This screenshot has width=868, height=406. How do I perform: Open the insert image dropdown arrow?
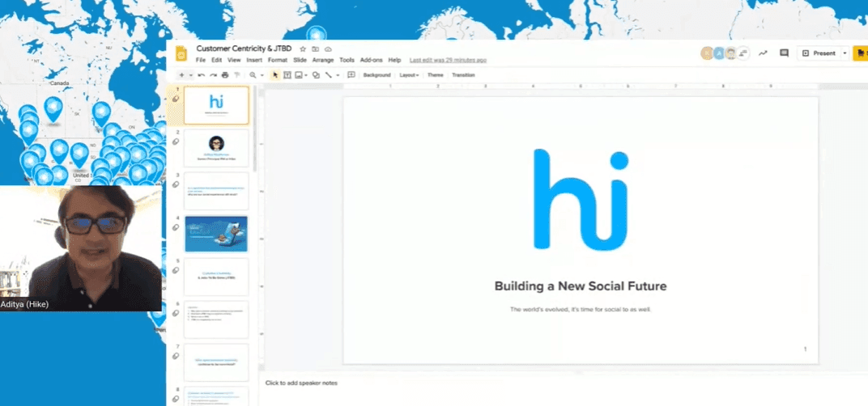pyautogui.click(x=306, y=75)
